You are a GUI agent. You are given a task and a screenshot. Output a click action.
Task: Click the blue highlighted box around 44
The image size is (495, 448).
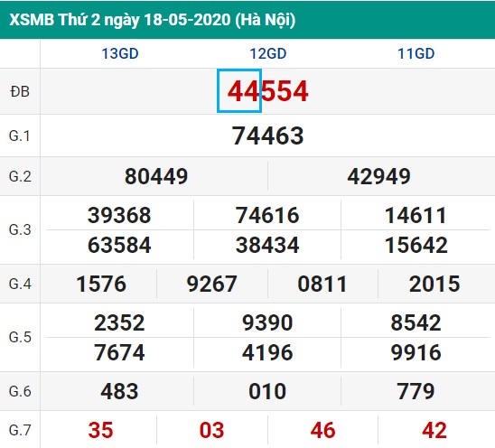[239, 91]
